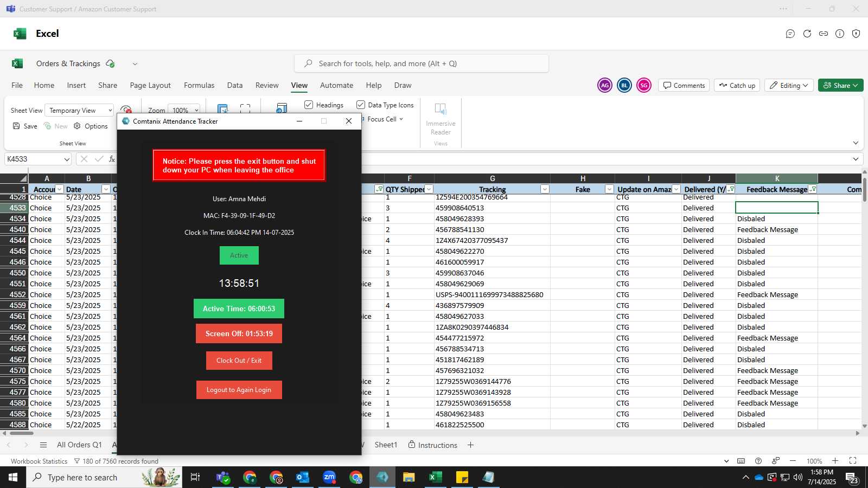The image size is (868, 488).
Task: Click the feedback icon in status bar
Action: [x=776, y=461]
